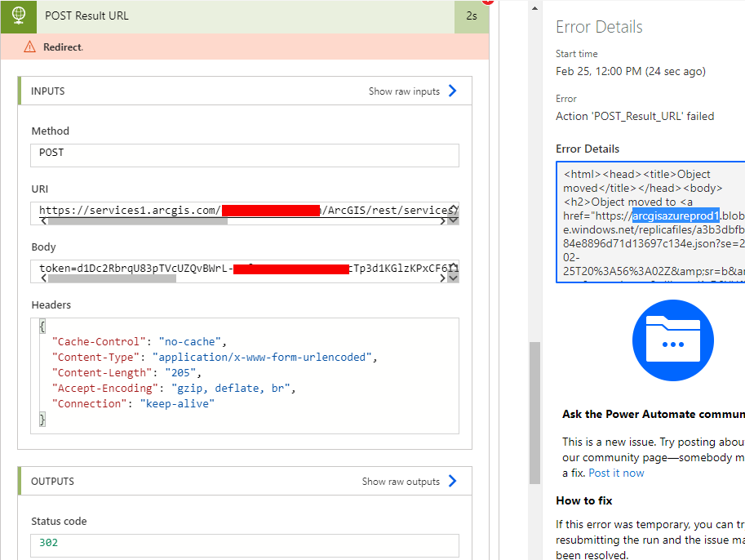Click the 2s duration badge on the action header
The height and width of the screenshot is (560, 745).
point(472,16)
